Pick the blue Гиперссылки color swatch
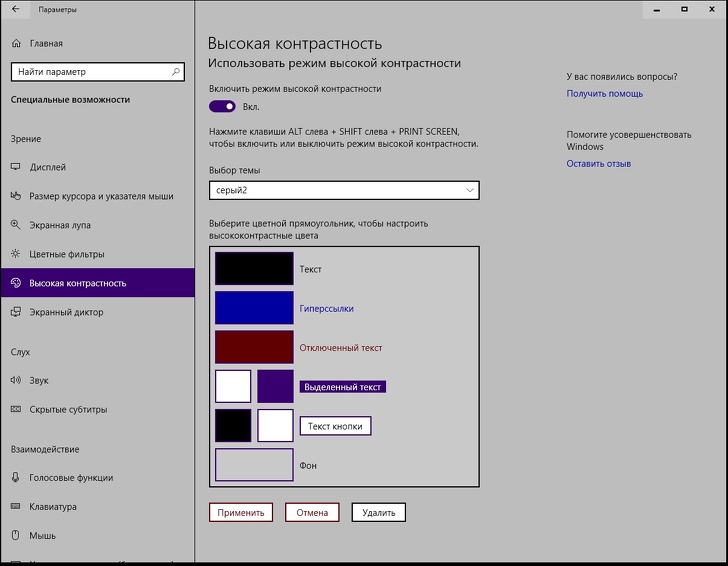Screen dimensions: 728x566 tap(254, 308)
